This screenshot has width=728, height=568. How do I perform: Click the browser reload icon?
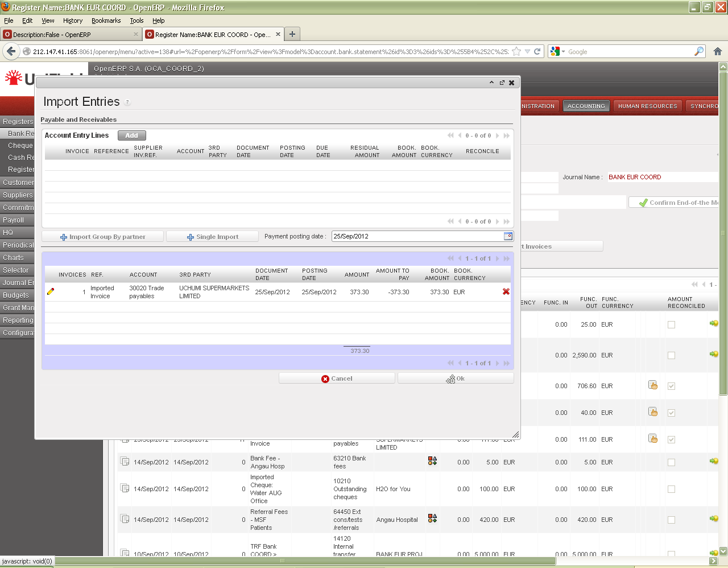tap(537, 51)
